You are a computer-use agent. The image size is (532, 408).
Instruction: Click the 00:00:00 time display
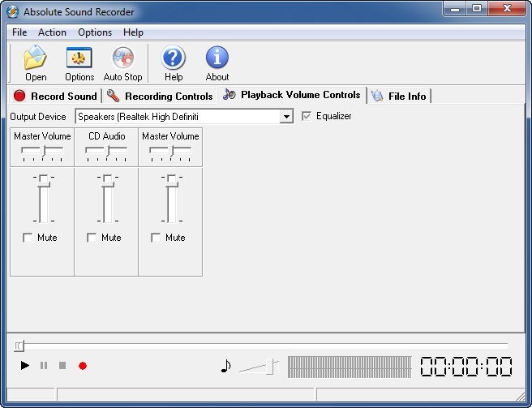[466, 367]
